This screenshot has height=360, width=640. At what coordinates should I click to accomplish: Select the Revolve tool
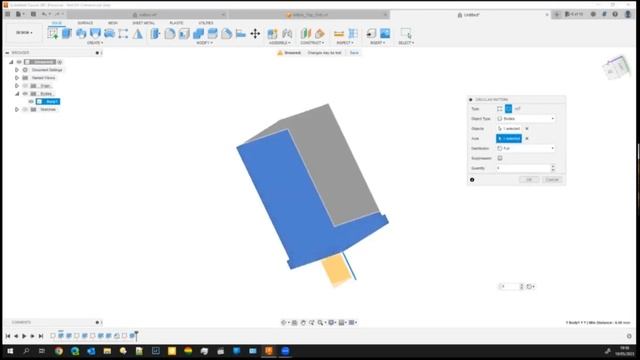(81, 33)
